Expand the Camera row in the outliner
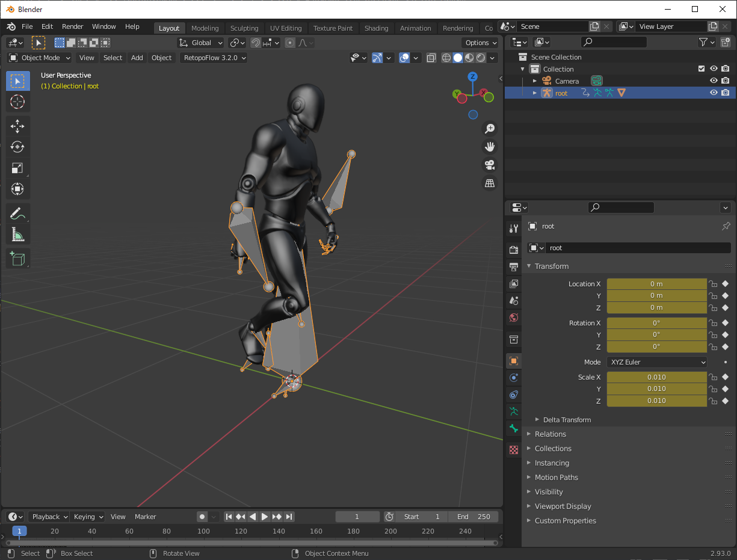This screenshot has width=737, height=560. pyautogui.click(x=534, y=81)
